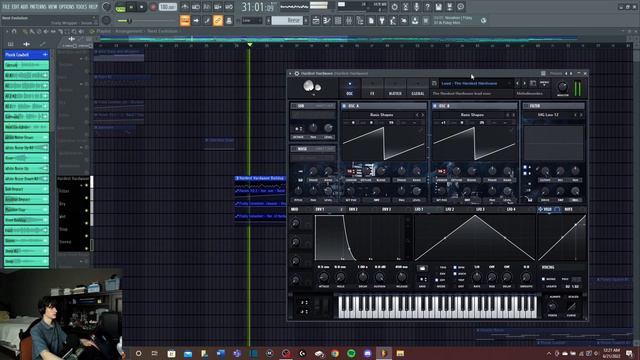Click the plug icon in toolbar

pos(382,20)
